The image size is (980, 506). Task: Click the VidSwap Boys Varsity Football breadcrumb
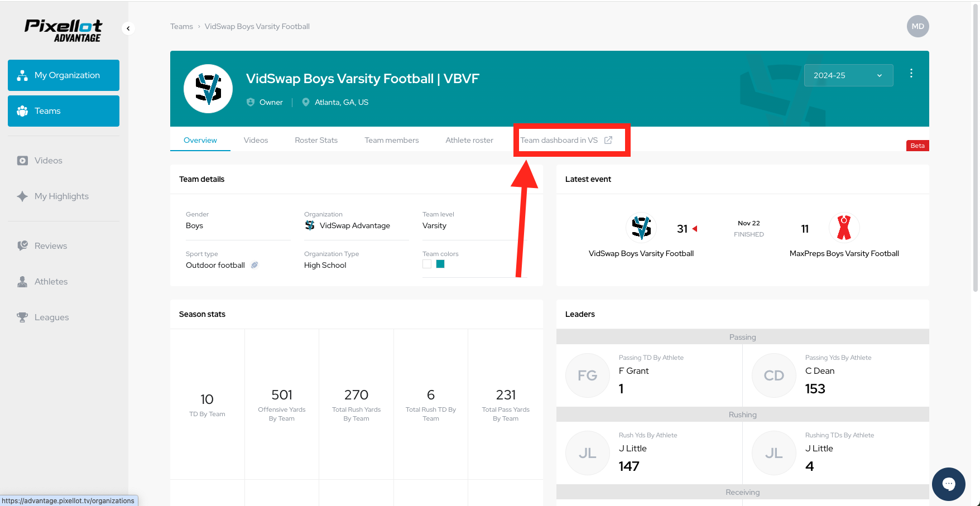[x=257, y=26]
